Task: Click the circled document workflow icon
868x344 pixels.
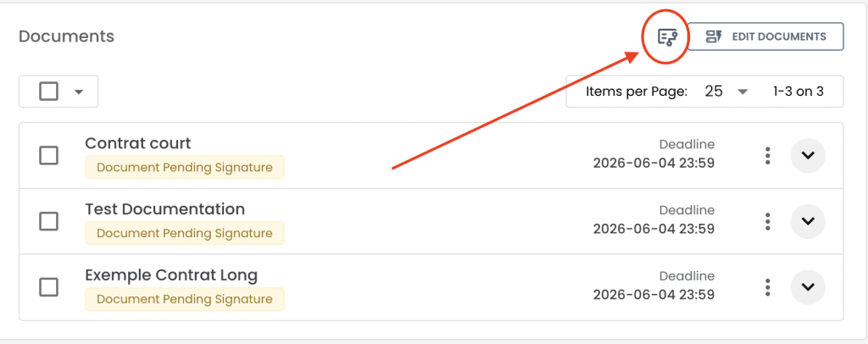Action: [x=668, y=36]
